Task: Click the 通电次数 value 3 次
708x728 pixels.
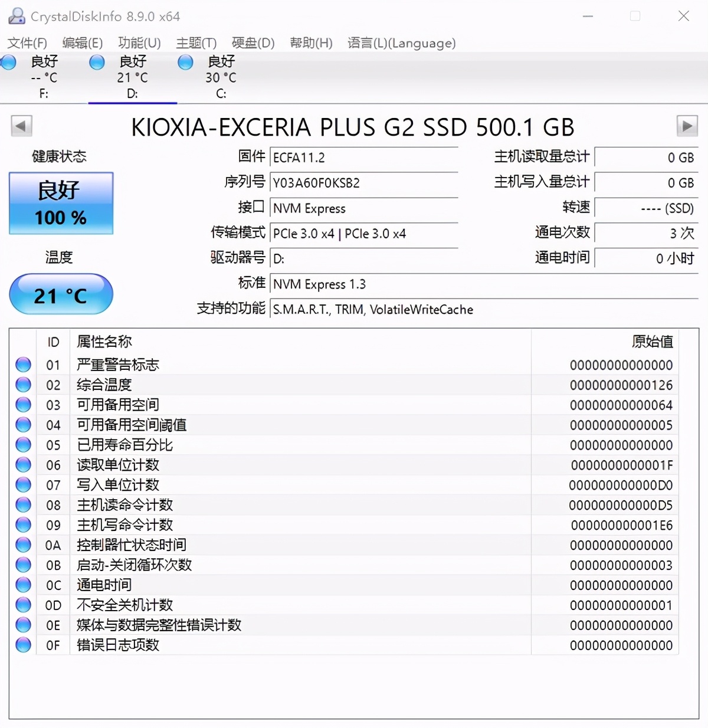Action: click(x=647, y=234)
